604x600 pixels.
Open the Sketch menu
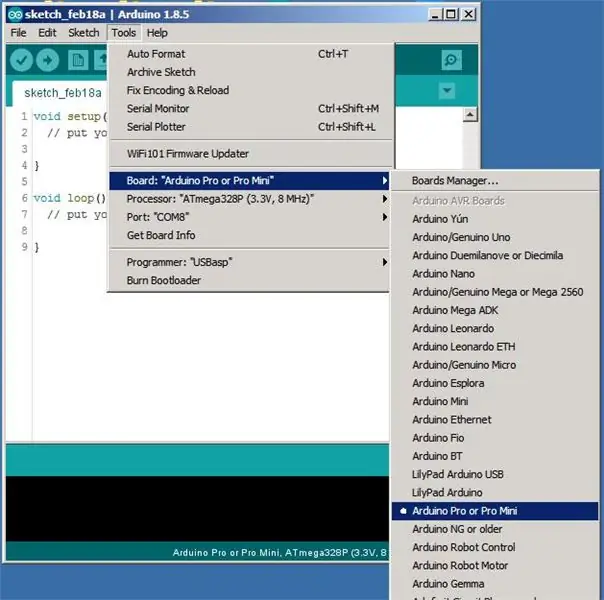pyautogui.click(x=84, y=33)
